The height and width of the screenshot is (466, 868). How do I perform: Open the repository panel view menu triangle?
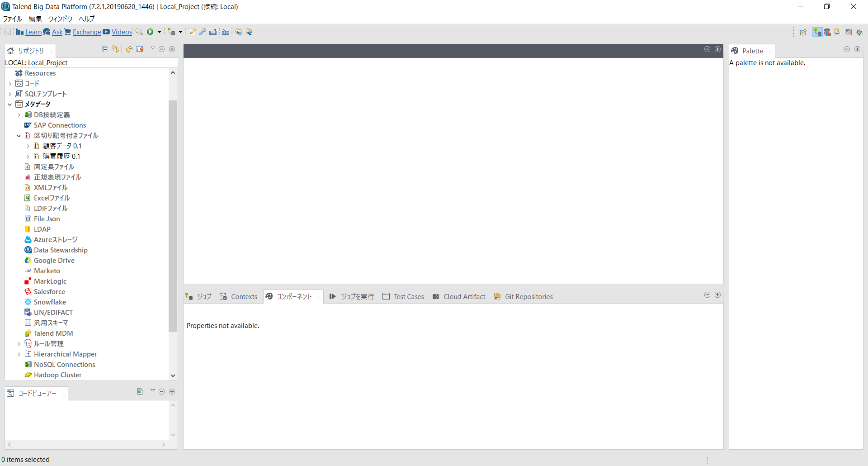[x=153, y=48]
